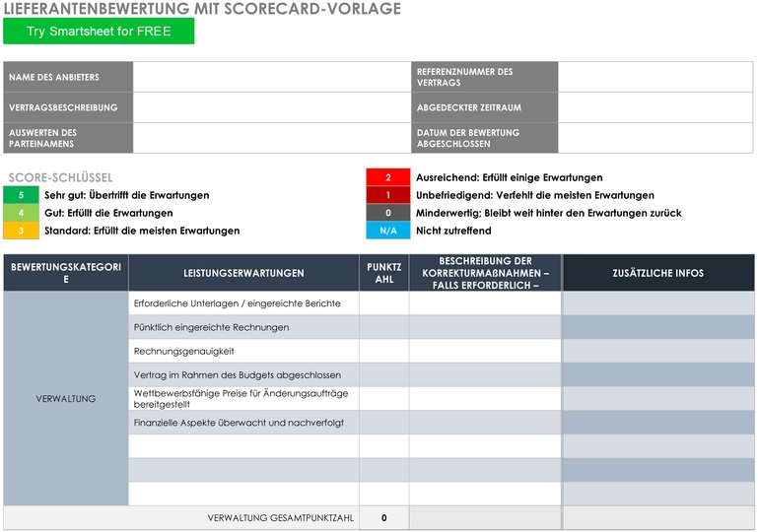Viewport: 758px width, 532px height.
Task: Click the light green score 4 swatch
Action: (22, 213)
